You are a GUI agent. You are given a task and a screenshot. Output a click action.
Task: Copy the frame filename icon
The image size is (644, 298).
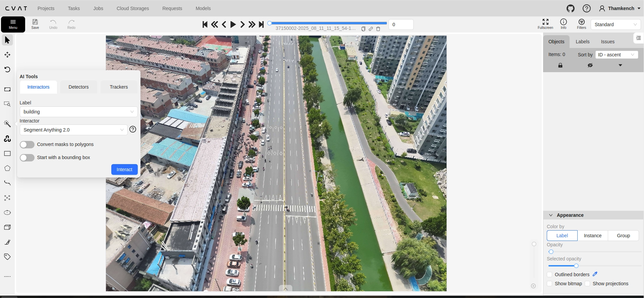363,29
